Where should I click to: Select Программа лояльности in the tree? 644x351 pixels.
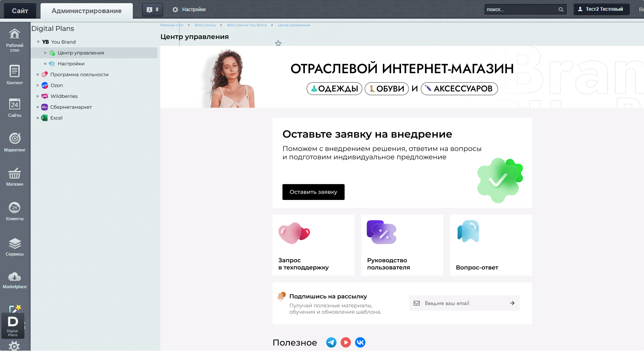[x=79, y=74]
